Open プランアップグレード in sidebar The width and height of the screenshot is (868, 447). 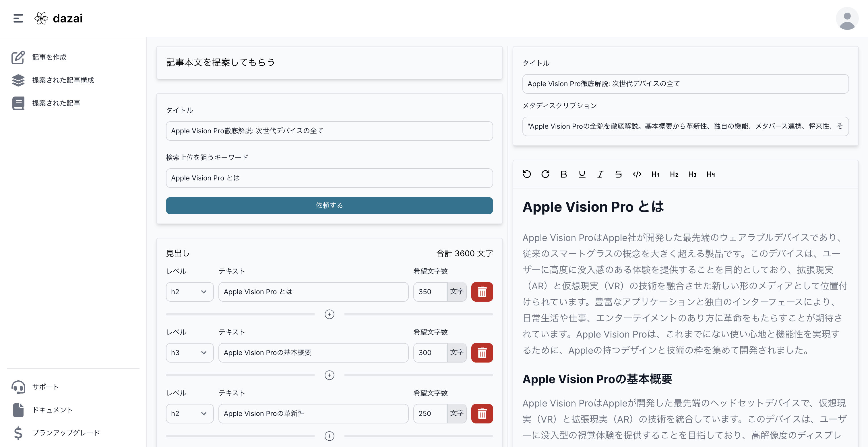[x=66, y=433]
